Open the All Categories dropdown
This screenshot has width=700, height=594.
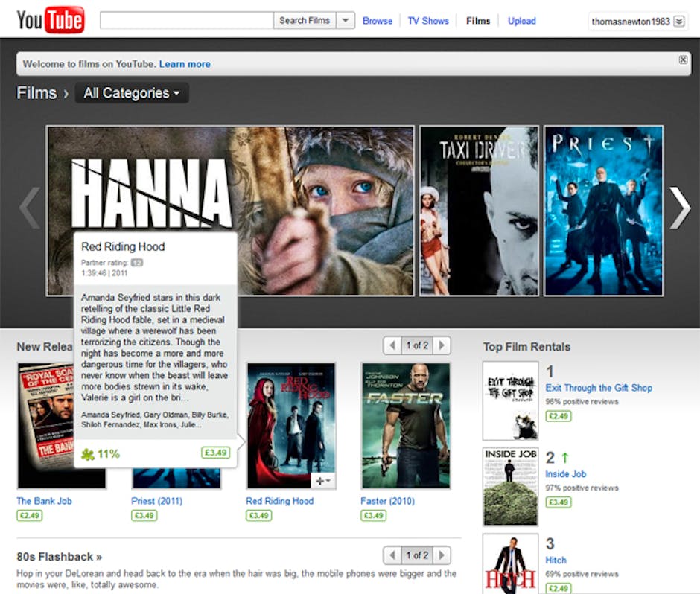click(131, 93)
